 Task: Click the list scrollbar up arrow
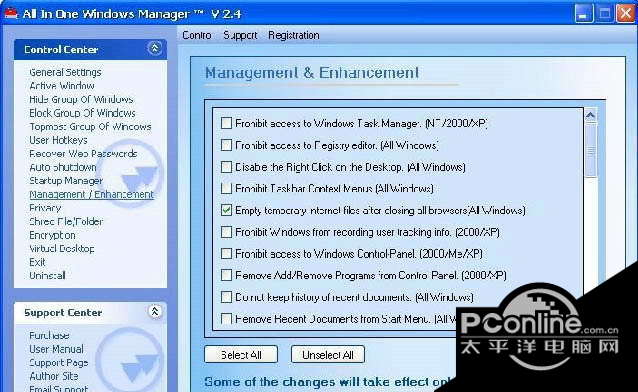(x=590, y=116)
